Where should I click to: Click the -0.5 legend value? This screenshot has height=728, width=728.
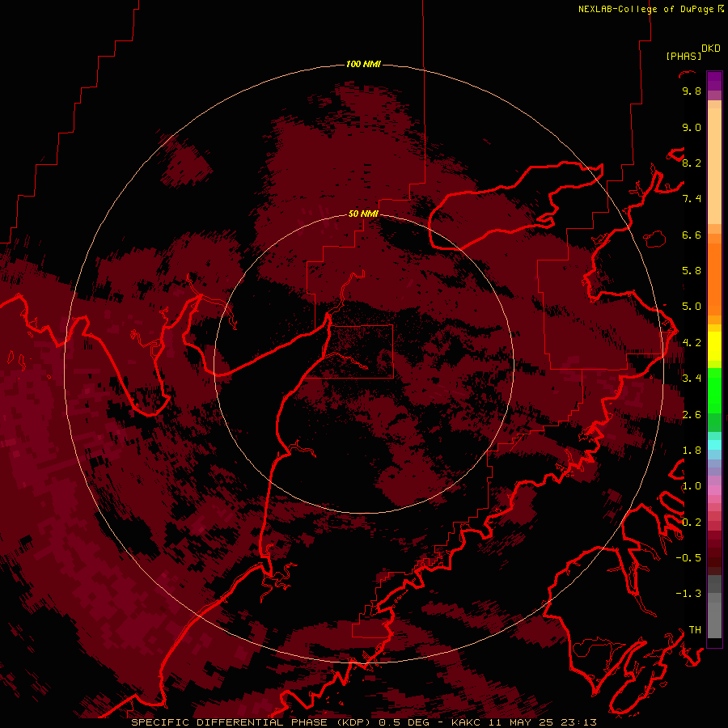[x=688, y=557]
